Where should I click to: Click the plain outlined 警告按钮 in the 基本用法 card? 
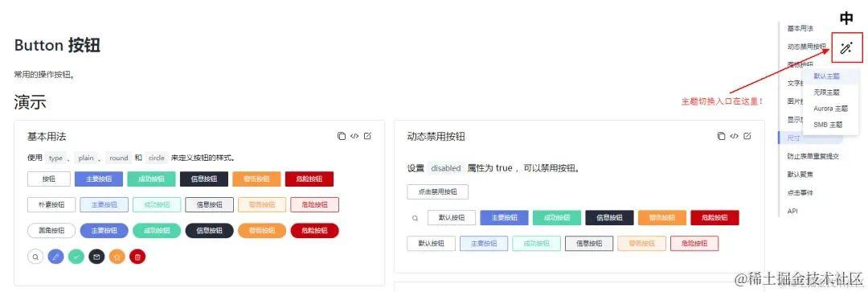pyautogui.click(x=262, y=205)
